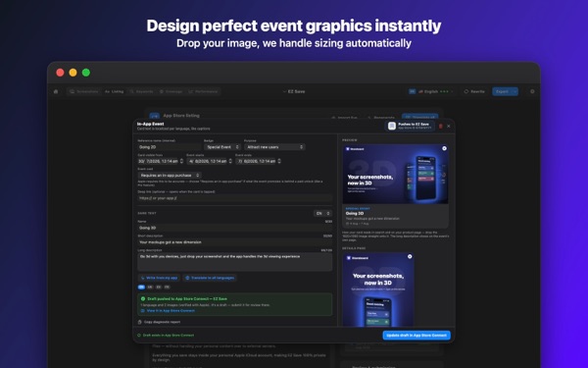Edit the Reference name field

coord(170,147)
